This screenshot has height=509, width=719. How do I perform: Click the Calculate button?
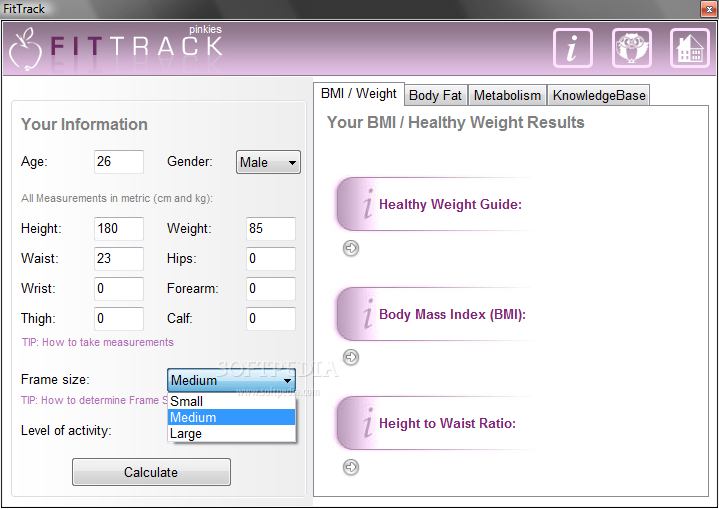[x=151, y=472]
